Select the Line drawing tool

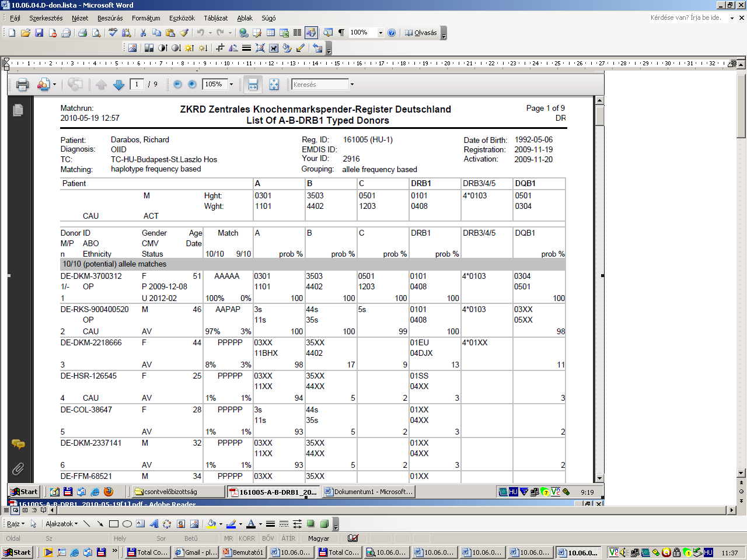click(x=87, y=524)
